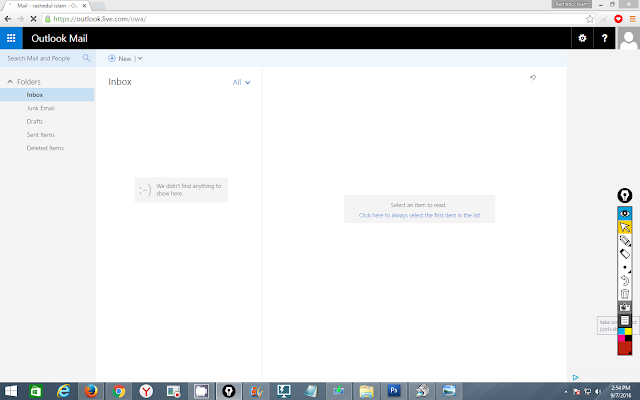Screen dimensions: 640x400
Task: Open Photoshop from taskbar
Action: pos(394,391)
